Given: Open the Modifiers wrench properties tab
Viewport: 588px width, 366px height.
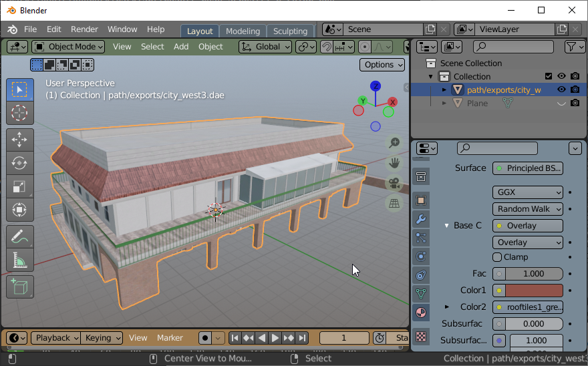Looking at the screenshot, I should pos(421,219).
